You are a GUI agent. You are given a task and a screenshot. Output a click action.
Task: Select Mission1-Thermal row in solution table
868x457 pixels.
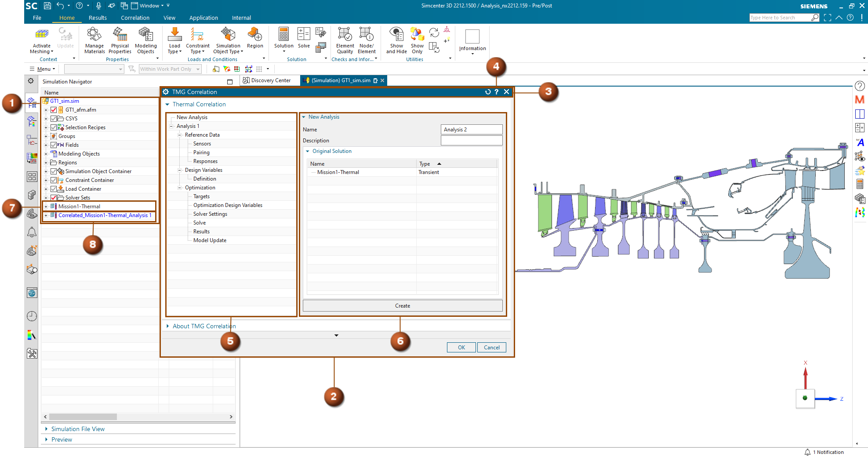tap(403, 172)
